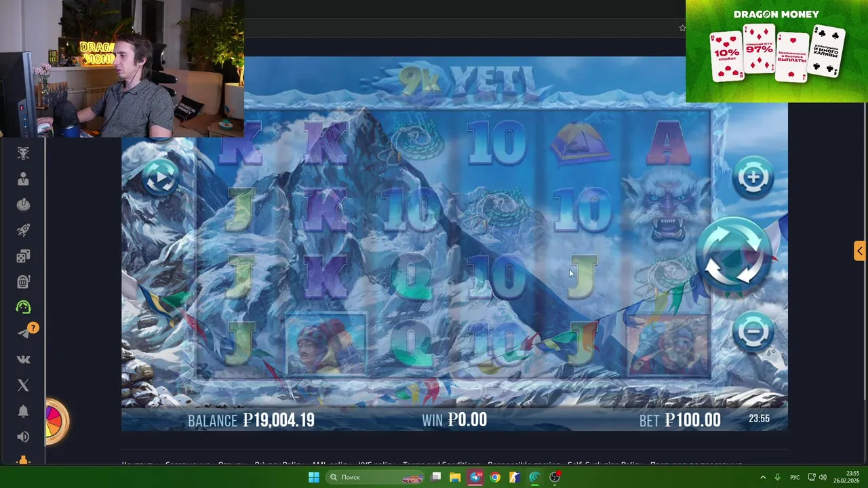Spin the 9k Yeti slot reels
The width and height of the screenshot is (868, 488).
733,255
